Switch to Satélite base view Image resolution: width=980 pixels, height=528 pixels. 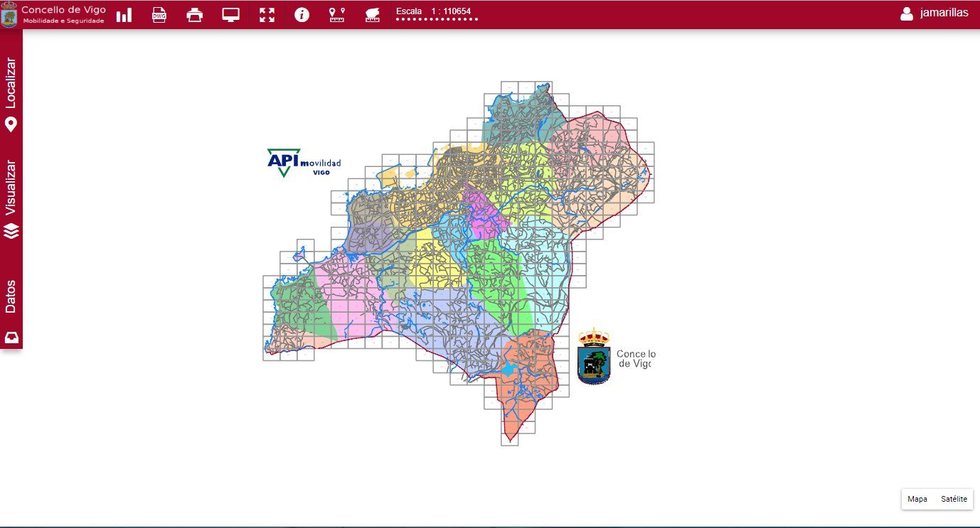(x=954, y=499)
